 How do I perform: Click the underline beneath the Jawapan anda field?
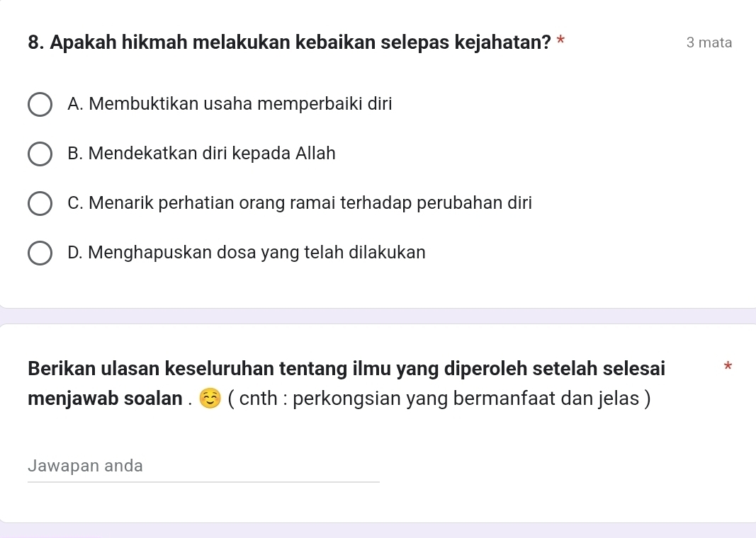(x=203, y=482)
